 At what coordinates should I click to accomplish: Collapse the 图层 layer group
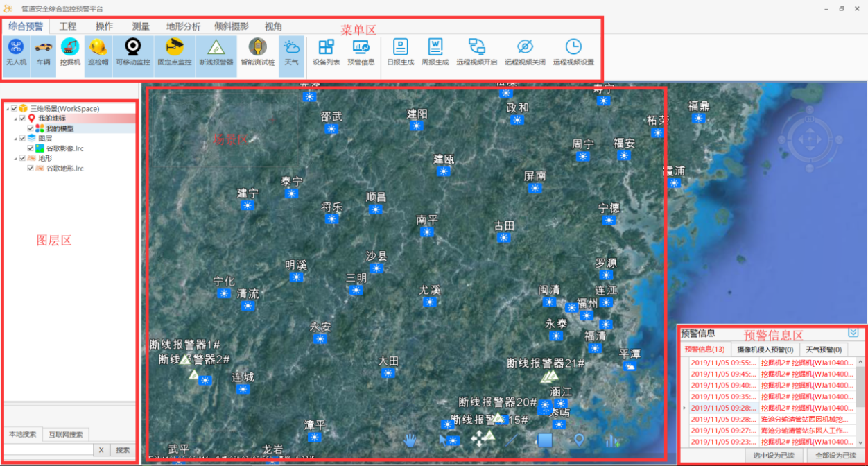15,139
